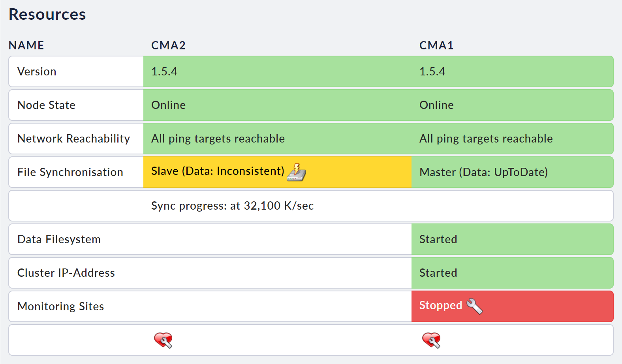Click the red Stopped status text
622x364 pixels.
coord(441,305)
